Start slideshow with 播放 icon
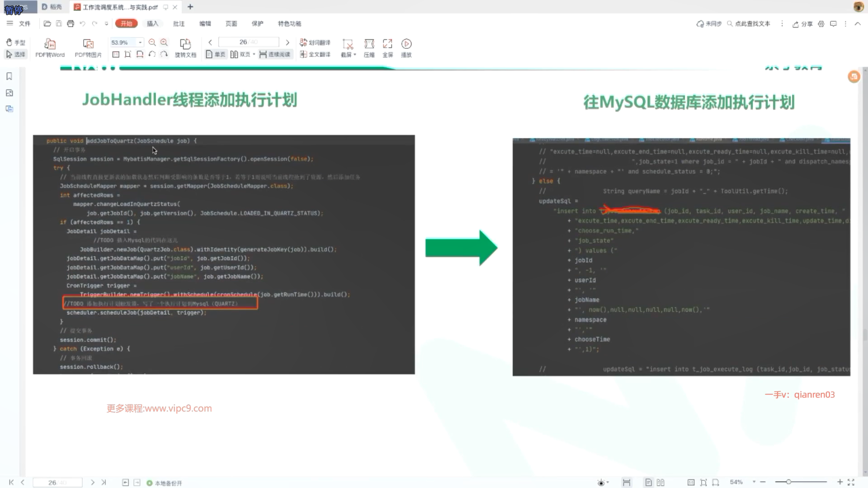This screenshot has height=488, width=868. point(406,44)
